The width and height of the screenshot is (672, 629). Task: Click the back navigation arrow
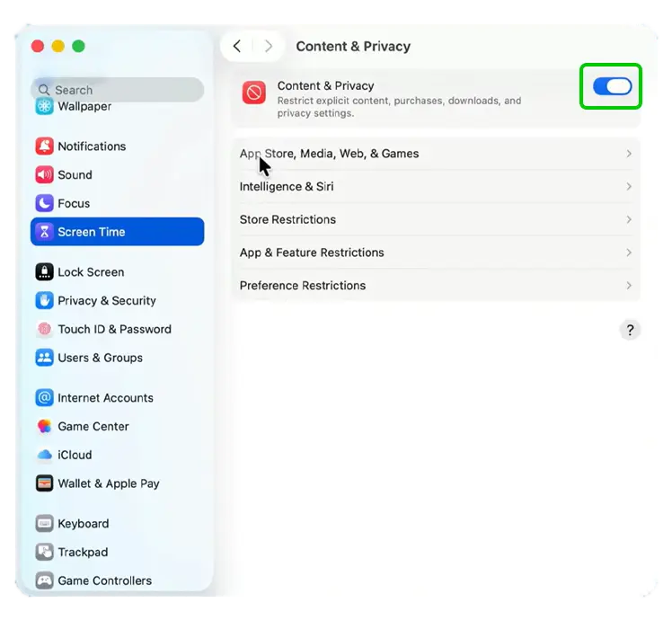tap(237, 46)
